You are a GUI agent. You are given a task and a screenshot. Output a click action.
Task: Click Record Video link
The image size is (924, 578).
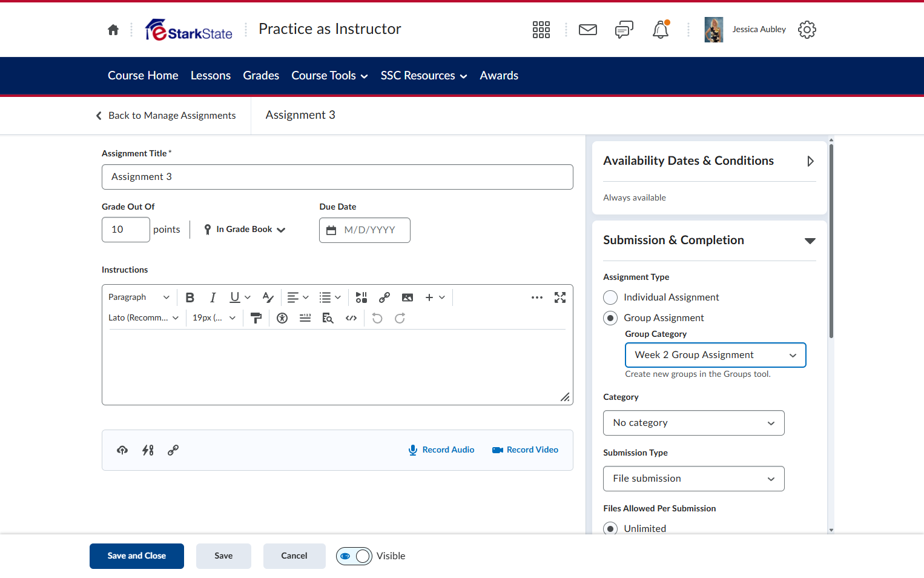click(x=525, y=450)
